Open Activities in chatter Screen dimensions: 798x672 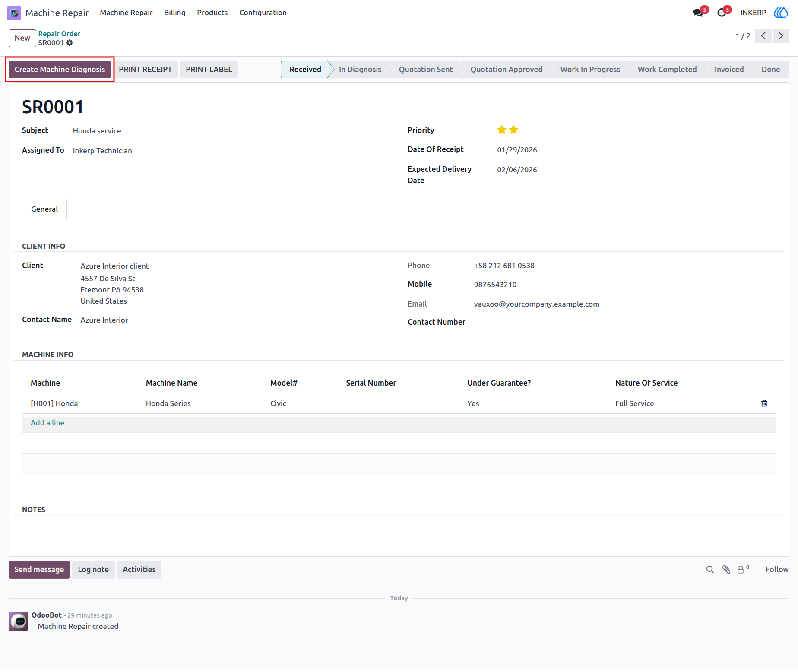click(x=139, y=570)
